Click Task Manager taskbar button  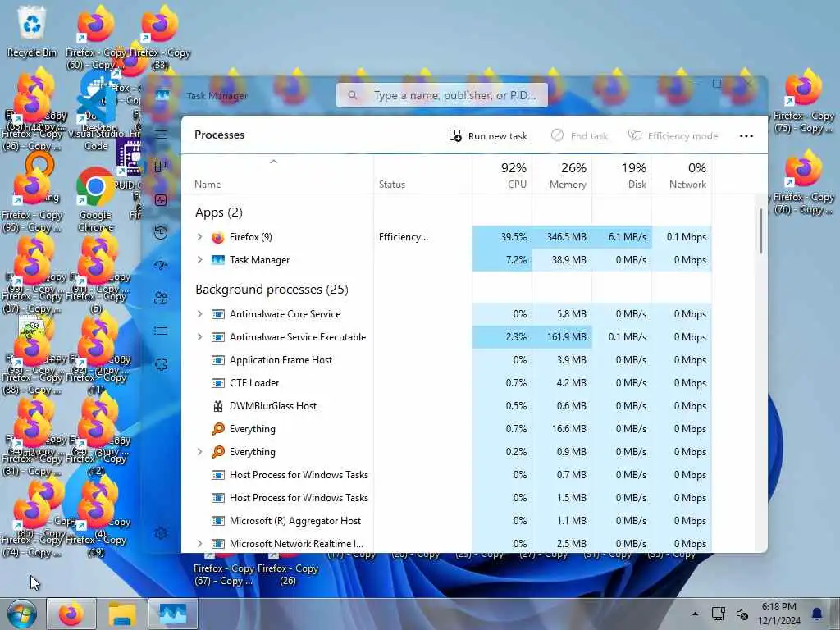[172, 614]
